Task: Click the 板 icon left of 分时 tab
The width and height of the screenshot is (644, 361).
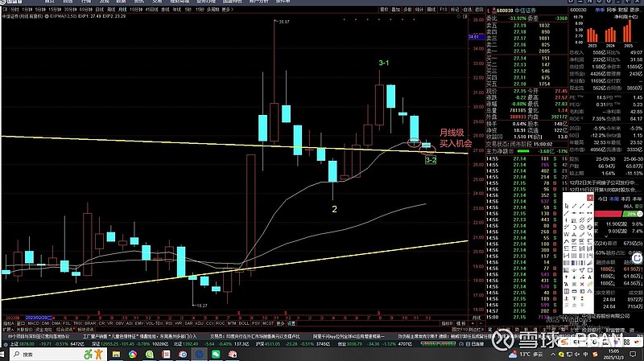Action: 6,10
